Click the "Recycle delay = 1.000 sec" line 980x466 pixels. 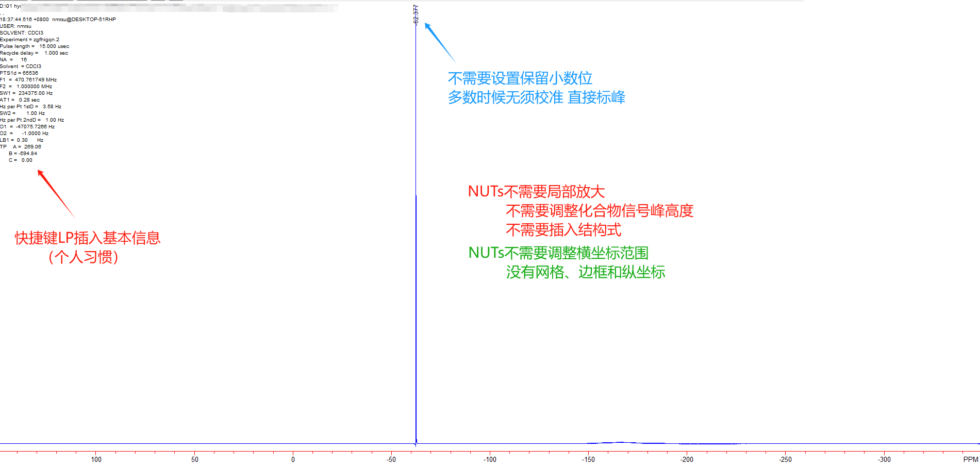click(x=35, y=53)
